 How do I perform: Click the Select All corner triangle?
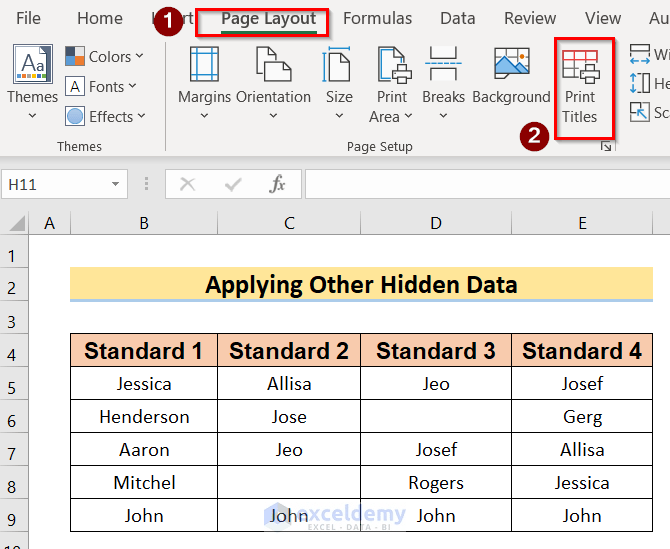[17, 223]
